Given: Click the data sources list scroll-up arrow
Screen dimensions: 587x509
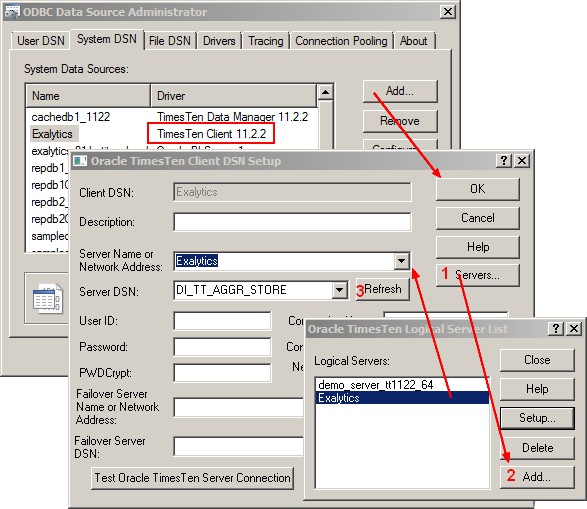Looking at the screenshot, I should click(x=325, y=92).
